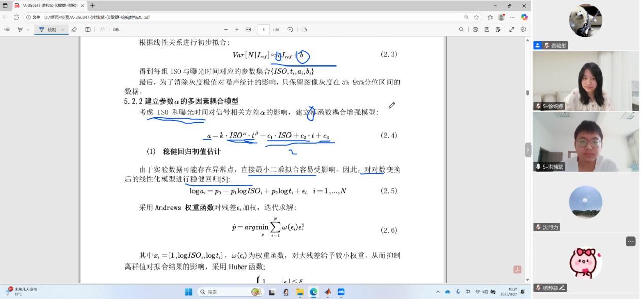The height and width of the screenshot is (299, 644).
Task: Save the PDF with the disk icon
Action: [487, 30]
